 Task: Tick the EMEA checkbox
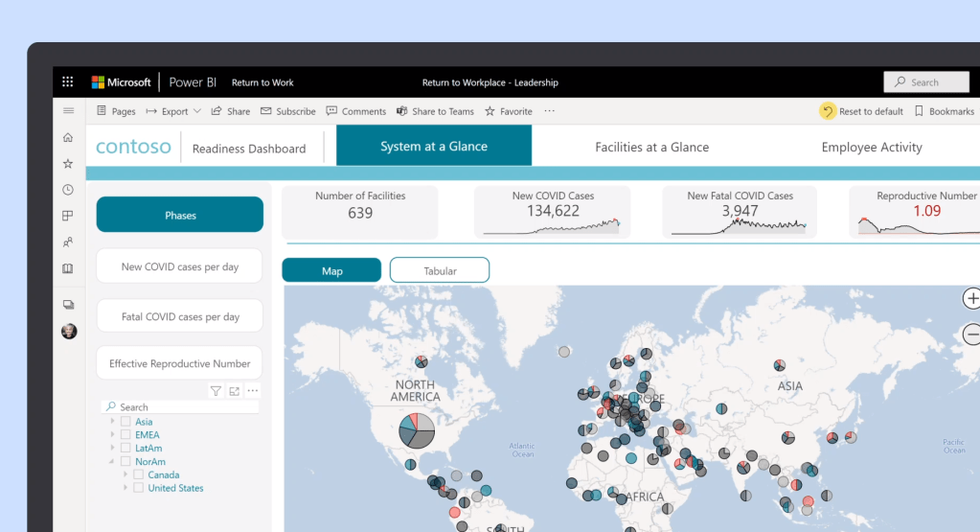125,435
